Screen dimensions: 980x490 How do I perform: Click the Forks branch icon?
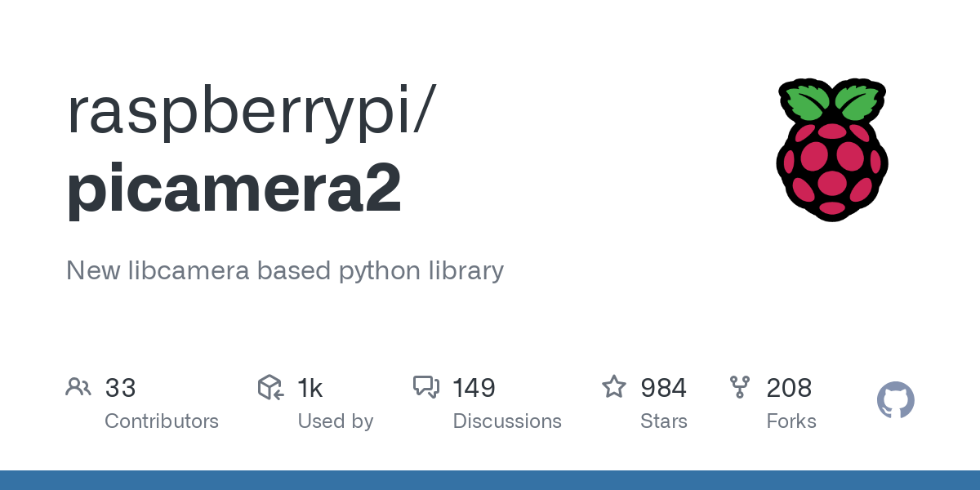pos(740,387)
